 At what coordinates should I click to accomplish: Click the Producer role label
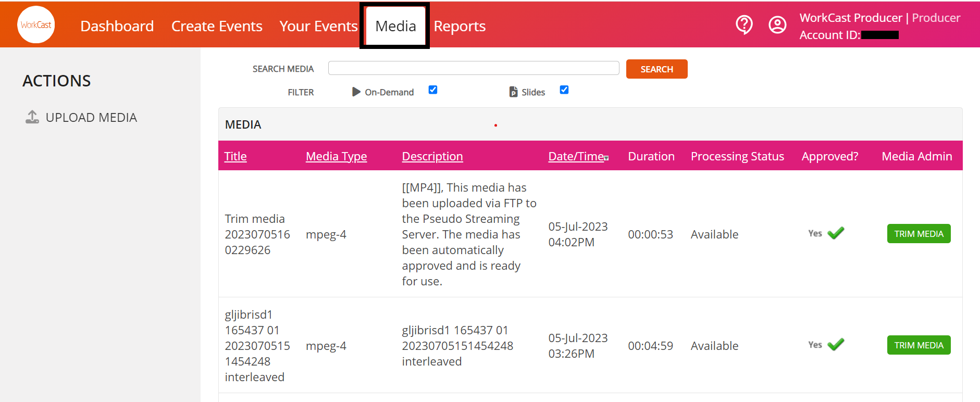tap(936, 18)
